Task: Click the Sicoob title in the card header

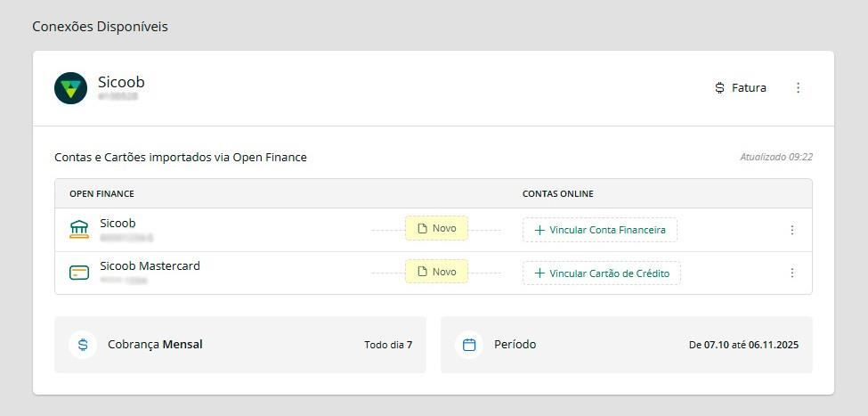Action: pyautogui.click(x=121, y=82)
